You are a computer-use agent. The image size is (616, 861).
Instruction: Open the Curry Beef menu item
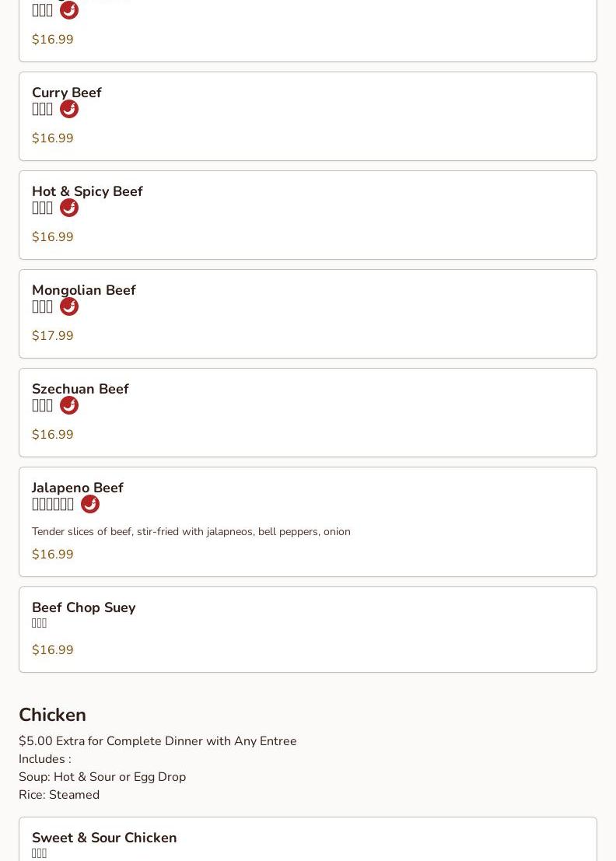click(x=67, y=93)
